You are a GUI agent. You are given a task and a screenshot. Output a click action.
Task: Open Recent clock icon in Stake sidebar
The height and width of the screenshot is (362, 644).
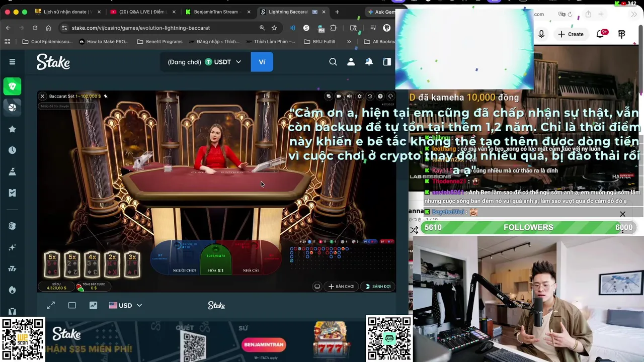[12, 150]
